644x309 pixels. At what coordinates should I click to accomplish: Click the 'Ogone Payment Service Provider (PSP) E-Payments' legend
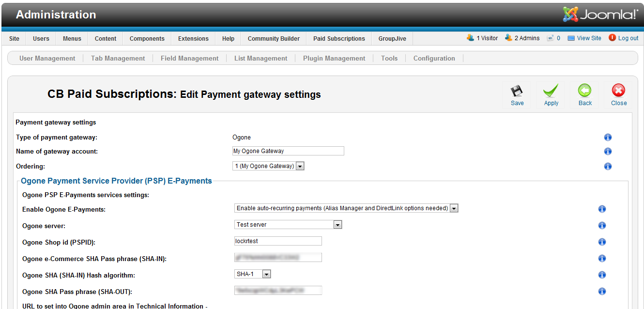pos(116,181)
